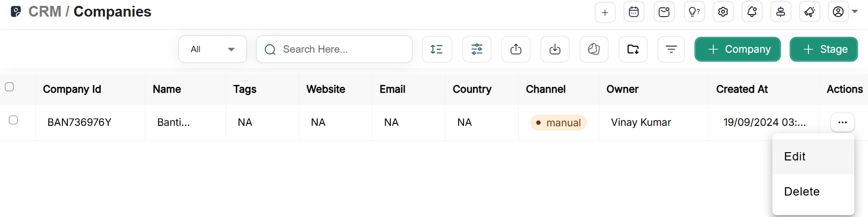This screenshot has height=217, width=868.
Task: Click the megaphone announcements icon
Action: [809, 12]
